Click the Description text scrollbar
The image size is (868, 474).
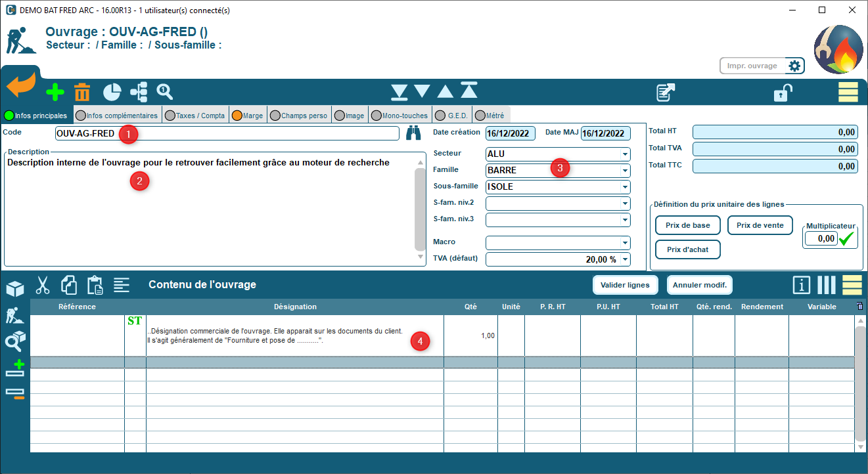pyautogui.click(x=421, y=209)
